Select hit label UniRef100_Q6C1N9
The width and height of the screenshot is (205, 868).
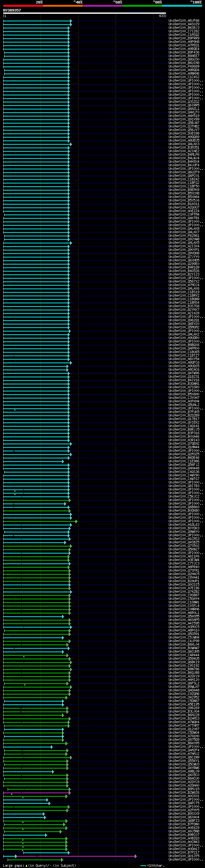tap(184, 757)
